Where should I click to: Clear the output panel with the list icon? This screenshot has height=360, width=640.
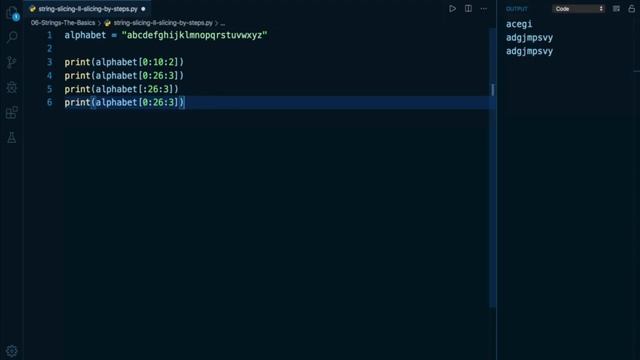point(616,9)
